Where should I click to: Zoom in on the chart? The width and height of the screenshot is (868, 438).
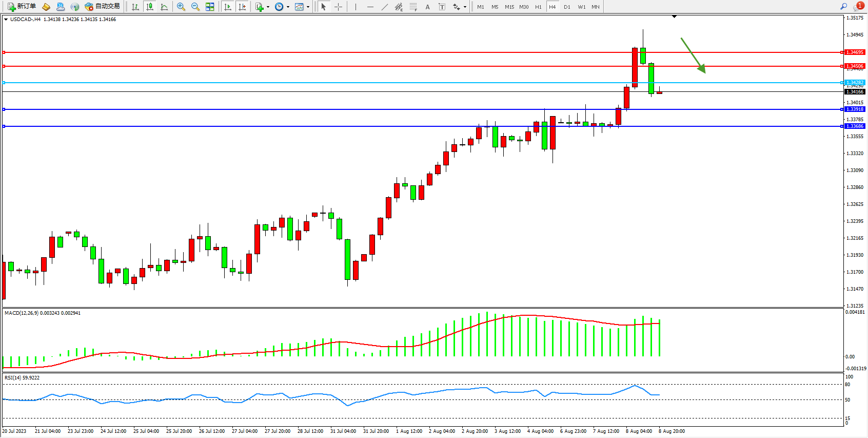pyautogui.click(x=181, y=7)
